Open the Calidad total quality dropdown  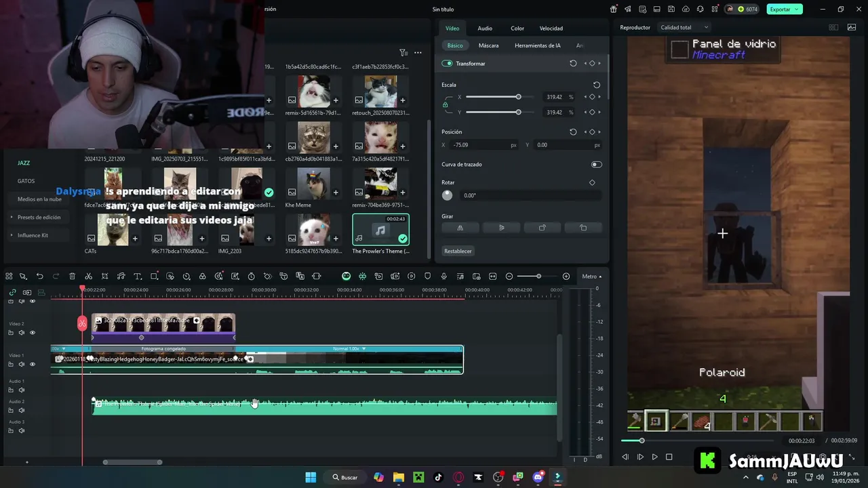coord(685,28)
